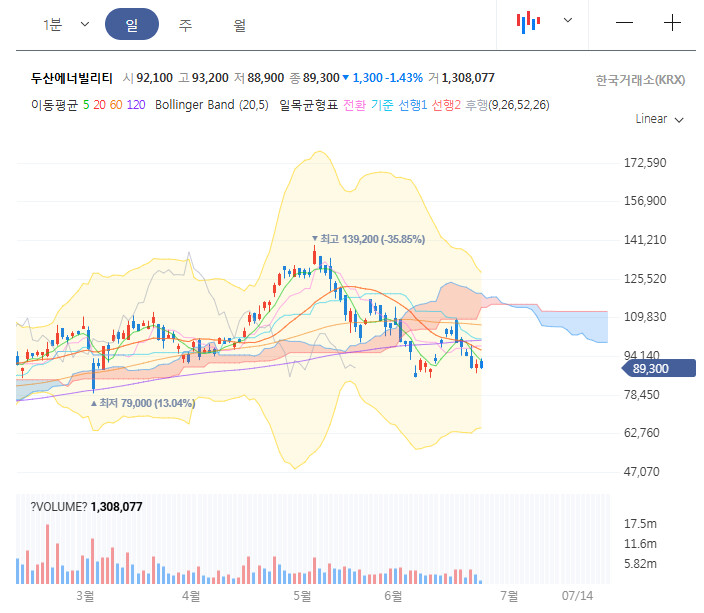The width and height of the screenshot is (704, 613).
Task: Zoom out with the minus button
Action: [624, 22]
